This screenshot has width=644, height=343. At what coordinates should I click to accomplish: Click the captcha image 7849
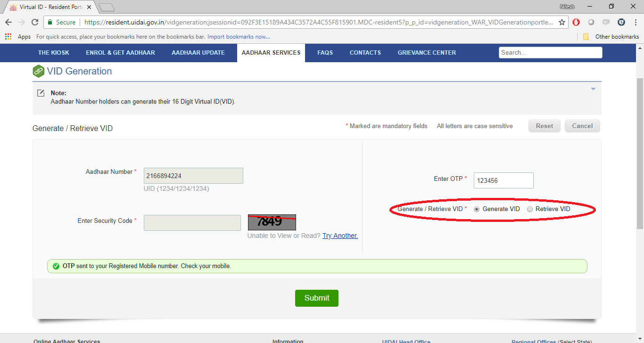click(x=272, y=222)
